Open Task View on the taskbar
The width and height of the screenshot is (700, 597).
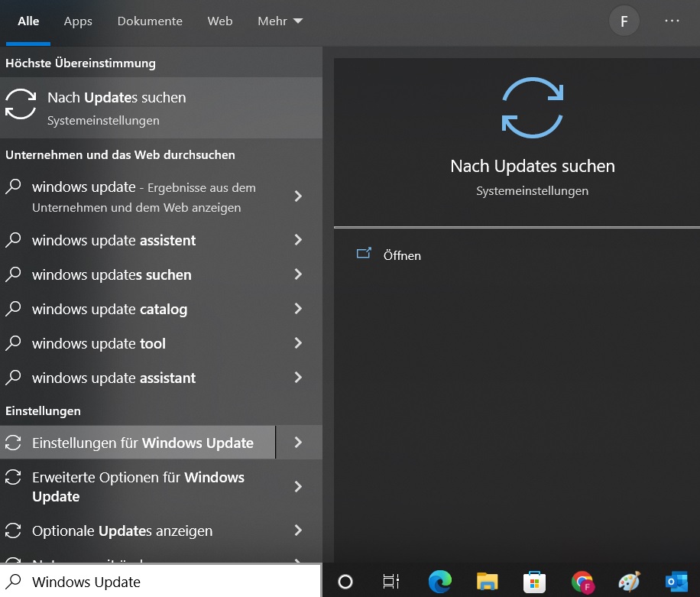pyautogui.click(x=391, y=582)
